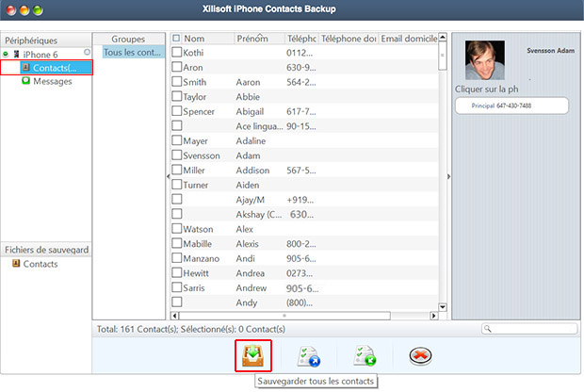Click the Backup all contacts inbox icon

point(252,355)
